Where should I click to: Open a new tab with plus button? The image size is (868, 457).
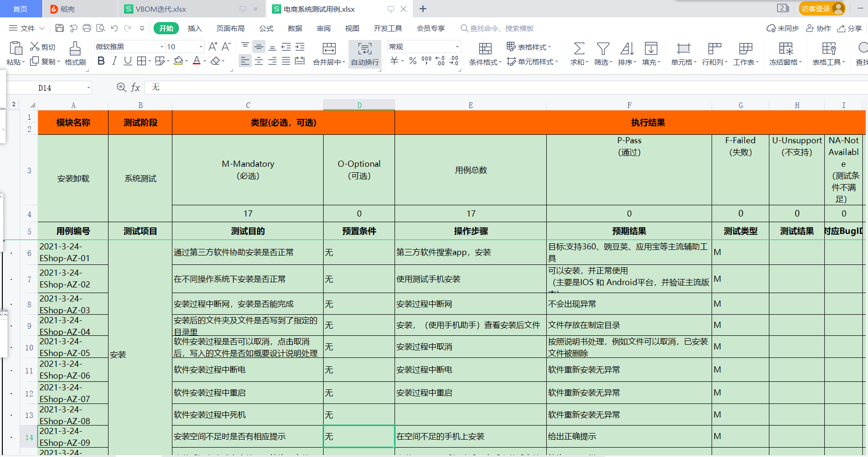coord(423,9)
